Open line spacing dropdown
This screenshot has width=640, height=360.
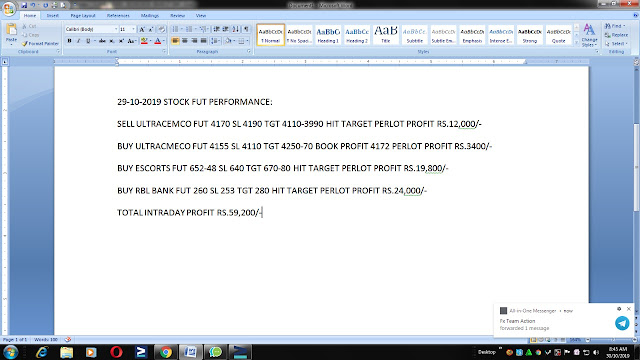click(216, 41)
